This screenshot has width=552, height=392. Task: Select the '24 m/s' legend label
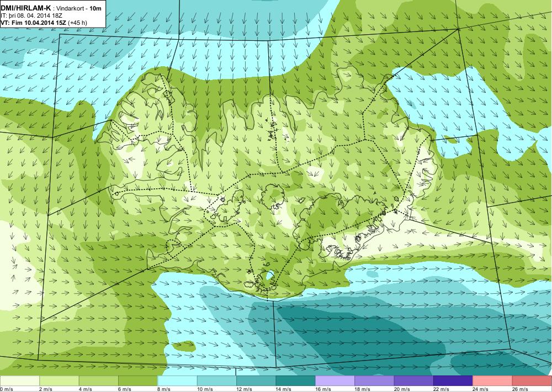point(481,389)
